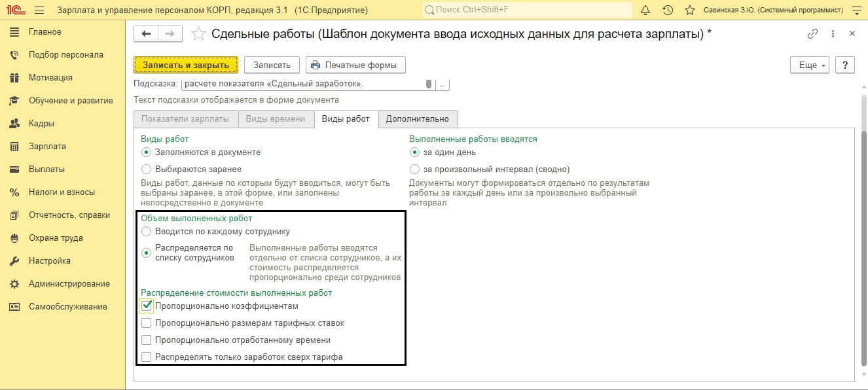868x390 pixels.
Task: Open form's three-dot more menu
Action: (x=833, y=34)
